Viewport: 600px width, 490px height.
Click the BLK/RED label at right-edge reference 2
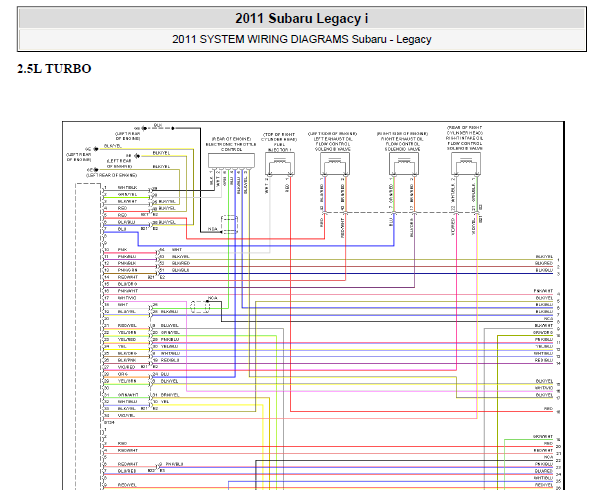pyautogui.click(x=544, y=263)
